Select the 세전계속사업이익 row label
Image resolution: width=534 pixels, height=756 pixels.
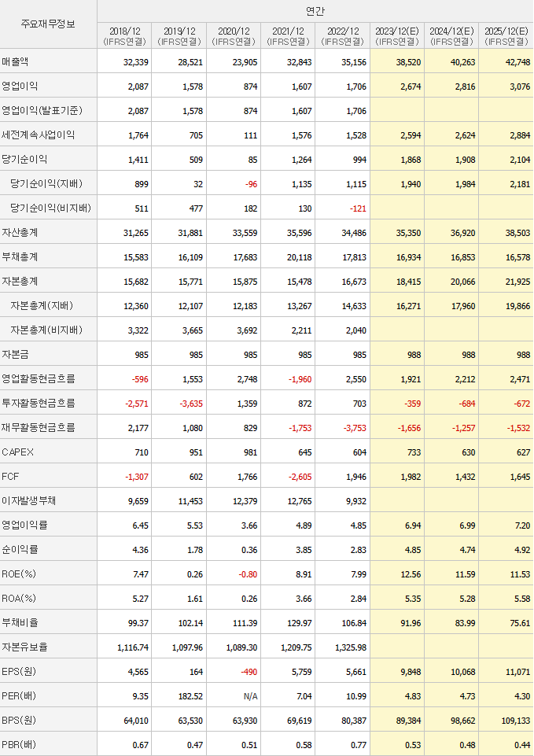point(38,135)
